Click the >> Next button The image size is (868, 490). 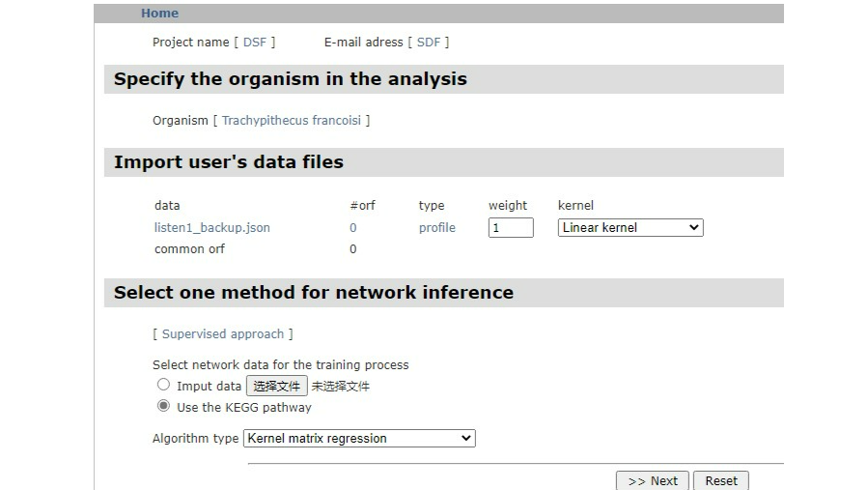652,480
